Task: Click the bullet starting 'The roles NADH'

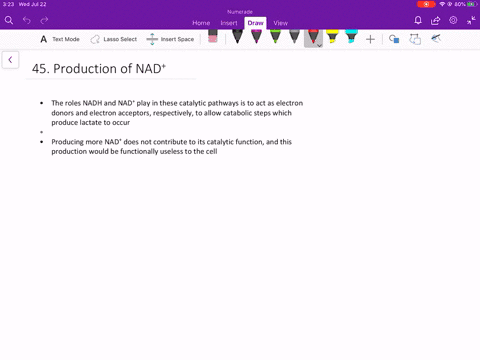Action: 177,113
